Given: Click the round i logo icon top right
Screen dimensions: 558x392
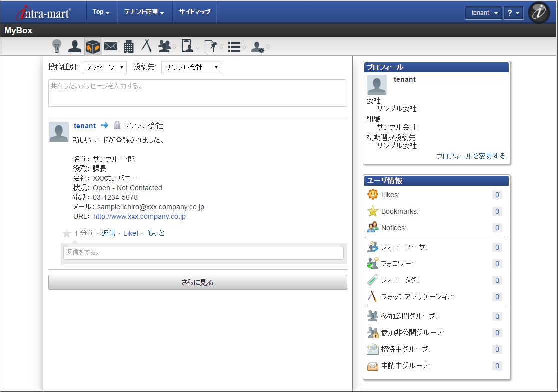Looking at the screenshot, I should 539,12.
